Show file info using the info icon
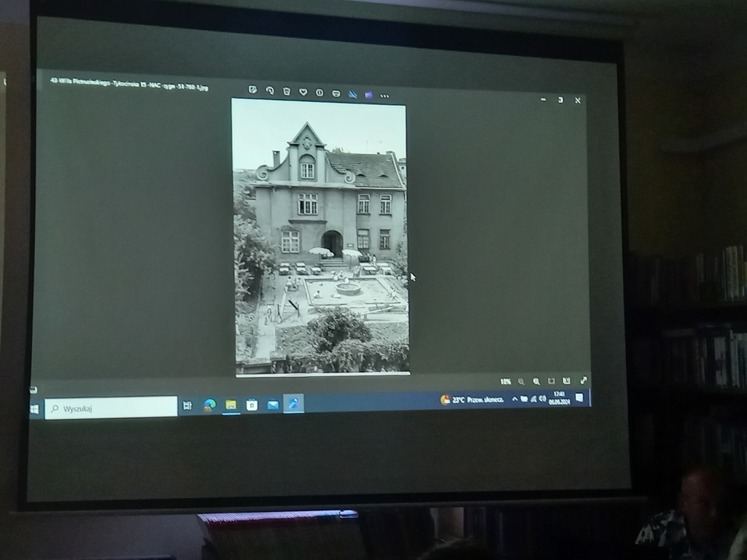The height and width of the screenshot is (560, 747). pyautogui.click(x=319, y=93)
